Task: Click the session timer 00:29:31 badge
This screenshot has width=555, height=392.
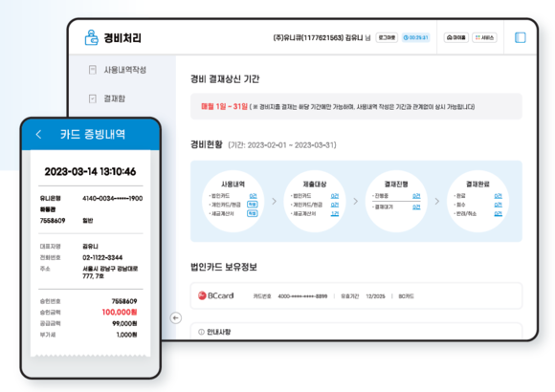Action: (415, 37)
